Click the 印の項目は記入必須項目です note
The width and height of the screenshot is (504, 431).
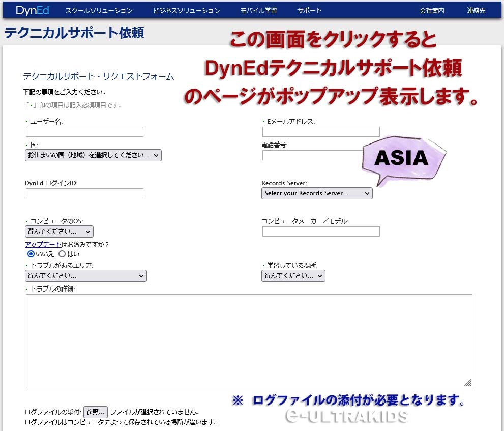[x=73, y=105]
